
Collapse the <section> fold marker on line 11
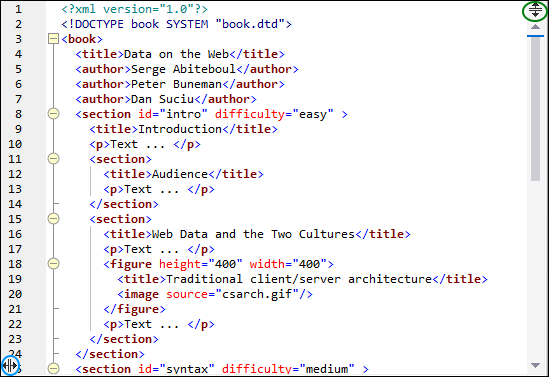[53, 159]
